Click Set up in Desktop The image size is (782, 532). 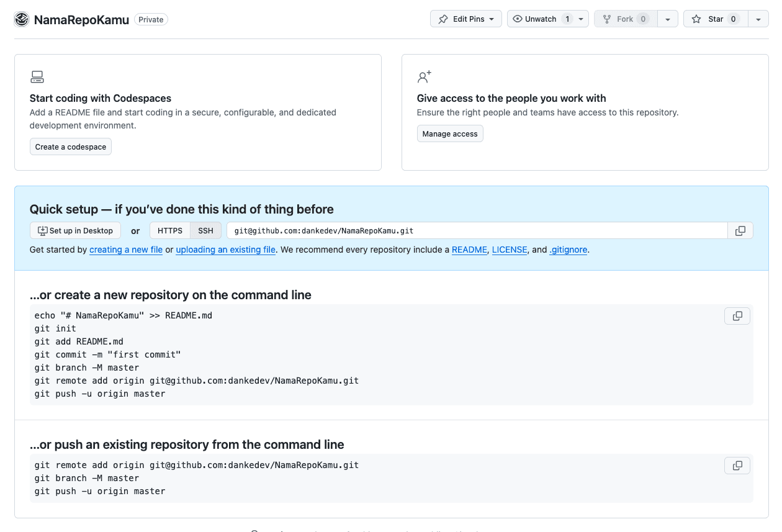75,231
